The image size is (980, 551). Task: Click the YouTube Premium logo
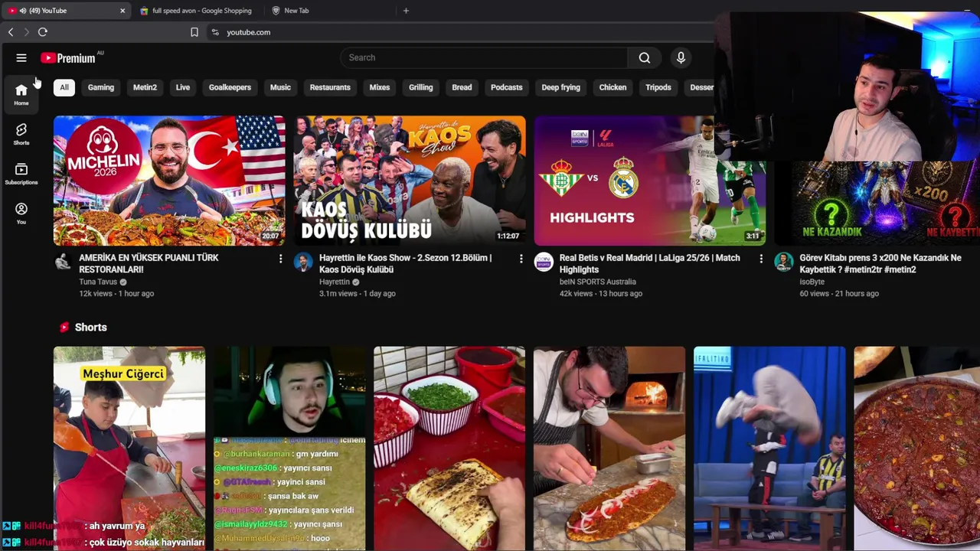69,58
